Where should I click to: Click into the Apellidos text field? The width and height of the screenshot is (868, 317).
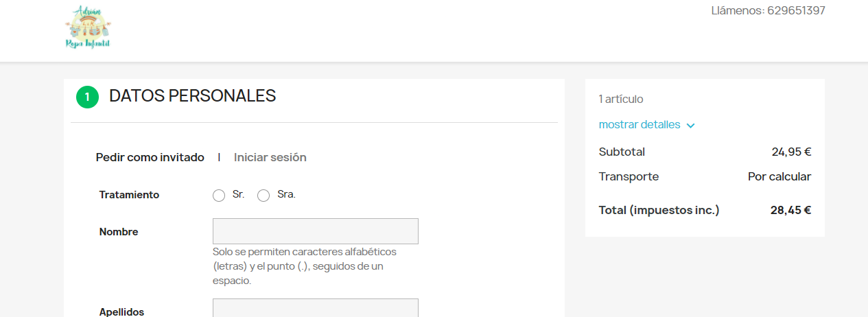315,308
